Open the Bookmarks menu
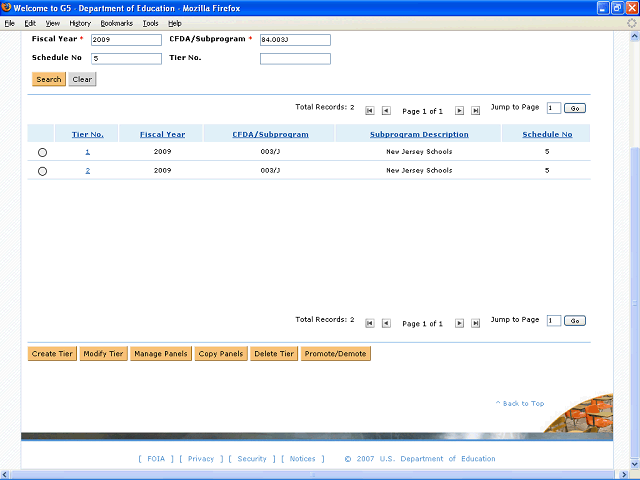 pos(115,23)
